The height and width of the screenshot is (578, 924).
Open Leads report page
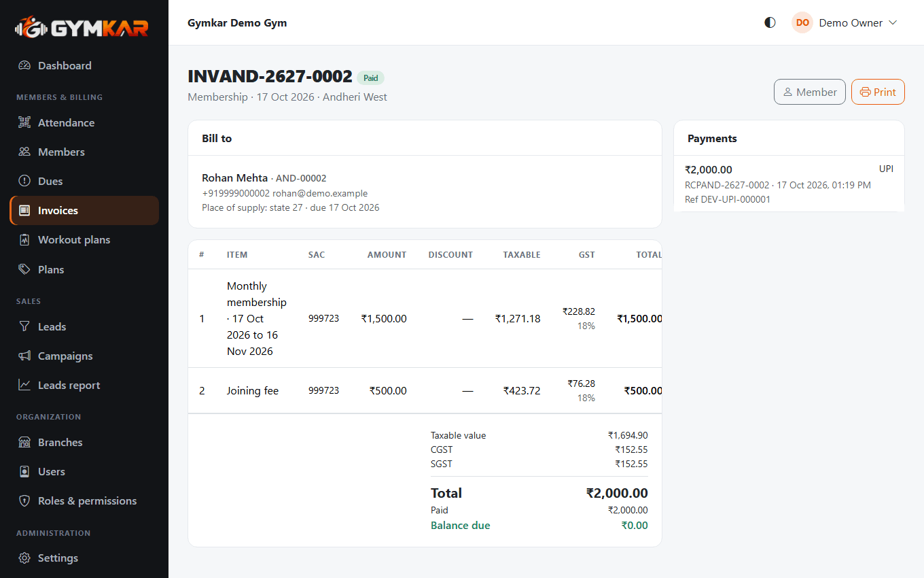coord(84,386)
